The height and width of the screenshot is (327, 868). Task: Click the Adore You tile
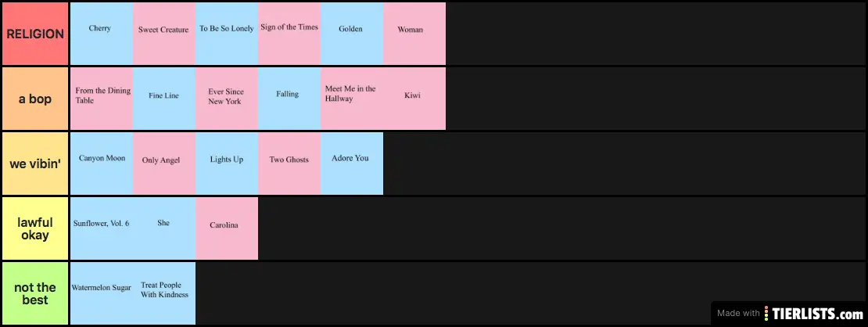(351, 163)
